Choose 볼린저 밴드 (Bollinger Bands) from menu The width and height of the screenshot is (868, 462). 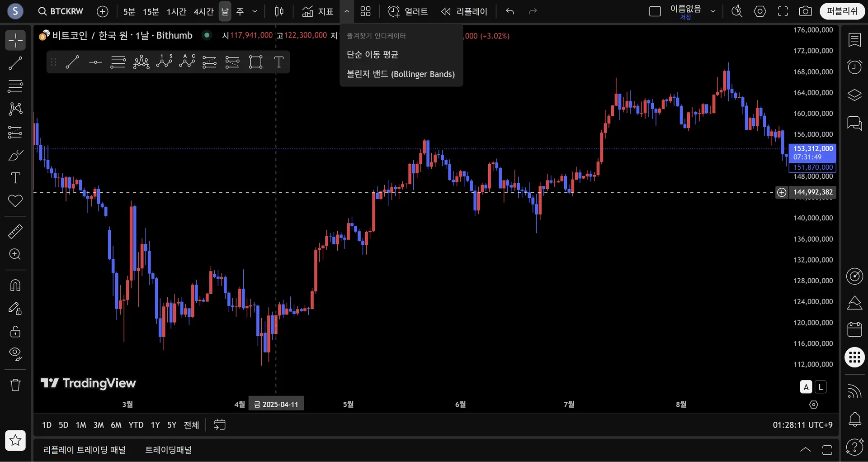click(x=401, y=74)
